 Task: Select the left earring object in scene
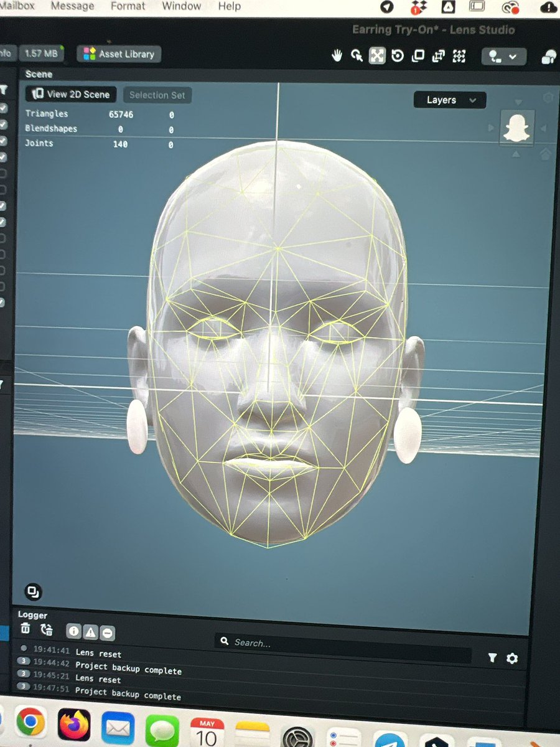pos(137,426)
